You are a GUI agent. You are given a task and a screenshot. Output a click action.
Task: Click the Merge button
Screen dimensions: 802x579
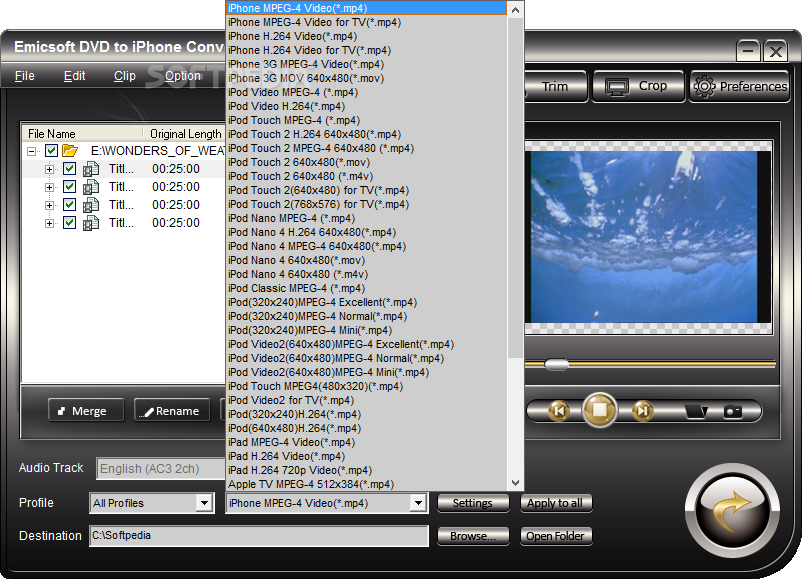tap(86, 410)
